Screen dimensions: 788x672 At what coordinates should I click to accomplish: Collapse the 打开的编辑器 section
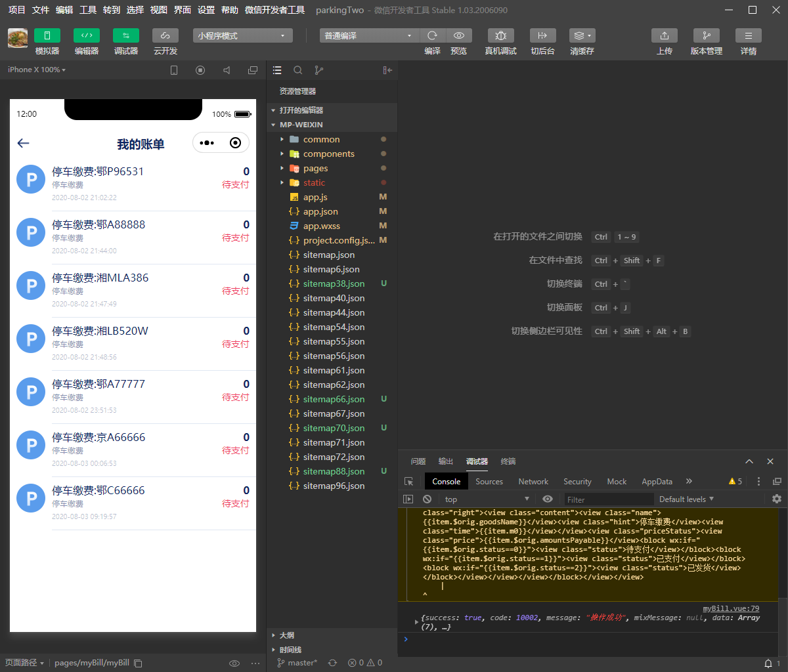332,110
